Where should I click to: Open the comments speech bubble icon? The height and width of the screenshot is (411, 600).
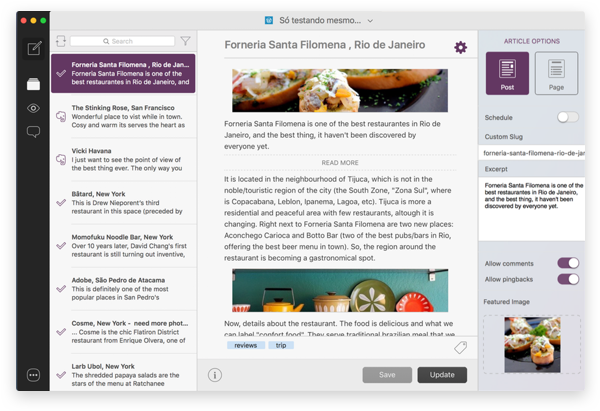pos(33,132)
